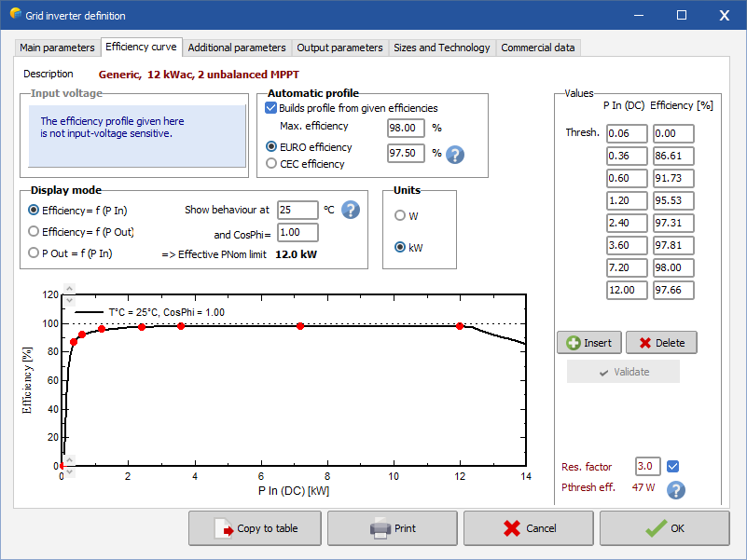Select Efficiency = f (P In) display mode
Image resolution: width=747 pixels, height=560 pixels.
point(34,210)
